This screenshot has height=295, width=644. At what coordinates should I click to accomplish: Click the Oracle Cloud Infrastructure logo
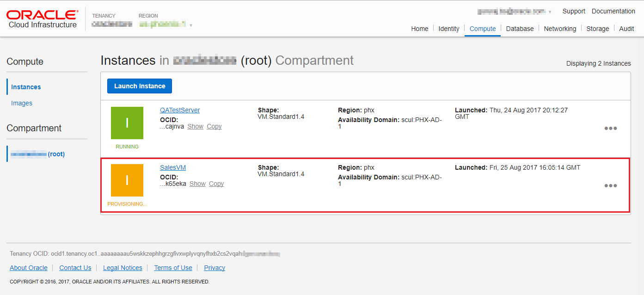43,19
